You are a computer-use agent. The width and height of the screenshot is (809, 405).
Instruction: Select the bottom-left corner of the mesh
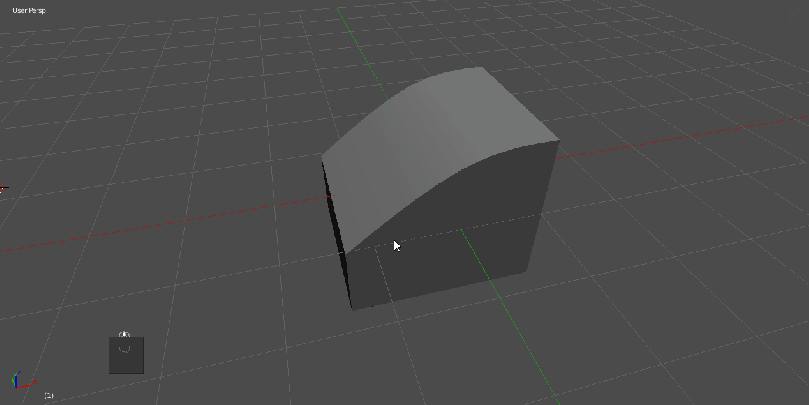352,308
